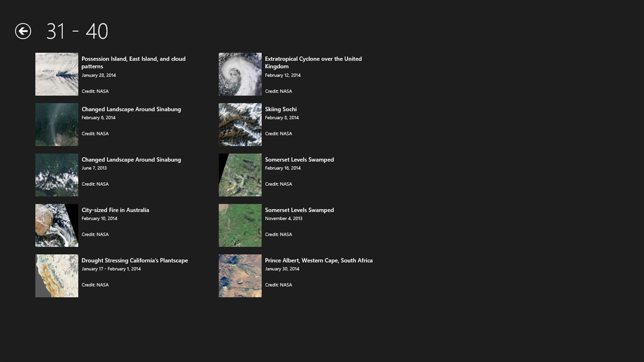Select Changed Landscape Around Sinabung dated February 6
The width and height of the screenshot is (644, 362).
click(131, 109)
